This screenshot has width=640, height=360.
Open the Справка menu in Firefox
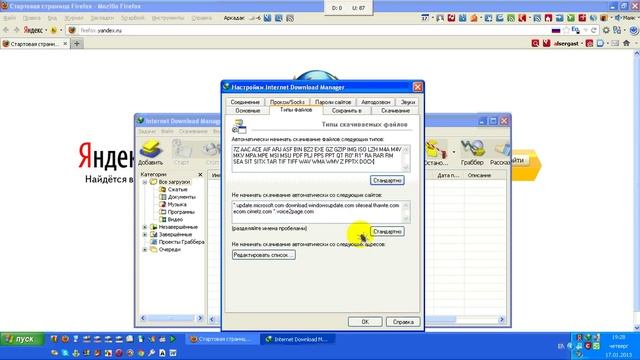click(202, 18)
